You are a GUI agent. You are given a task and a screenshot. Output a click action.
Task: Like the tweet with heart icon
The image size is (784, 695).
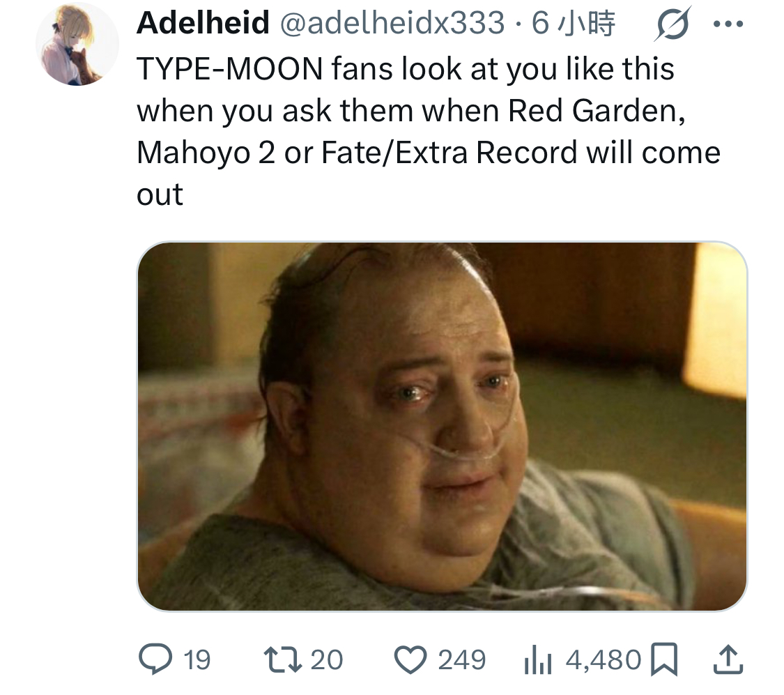[410, 659]
